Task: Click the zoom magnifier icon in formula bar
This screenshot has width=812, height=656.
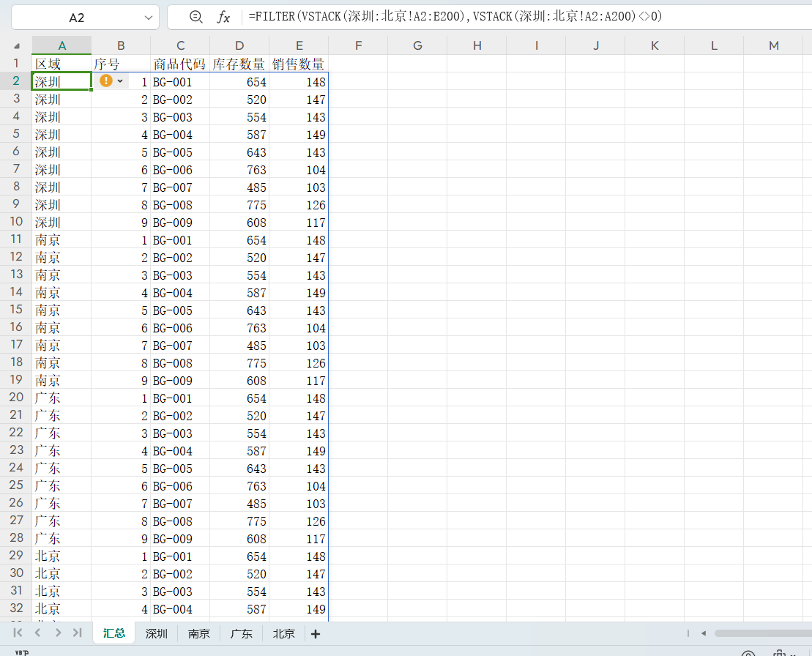Action: tap(195, 17)
